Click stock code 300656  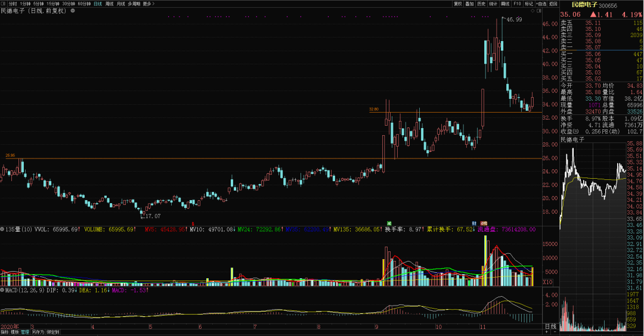(608, 5)
